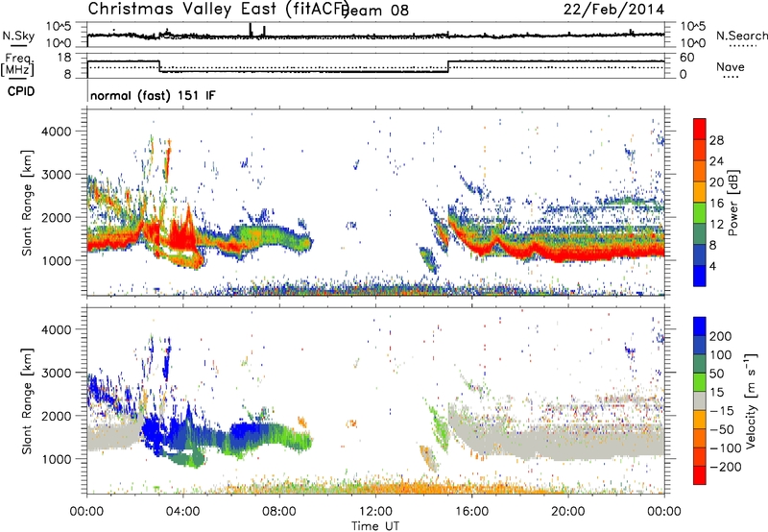
Task: Click the 'Christmas Valley East (fitACF)' title
Action: 218,9
